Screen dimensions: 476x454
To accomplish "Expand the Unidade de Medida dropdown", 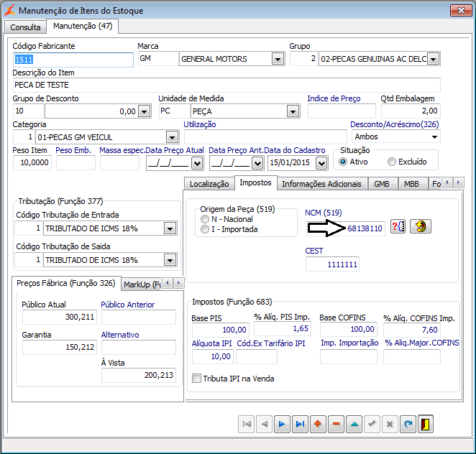I will (293, 111).
